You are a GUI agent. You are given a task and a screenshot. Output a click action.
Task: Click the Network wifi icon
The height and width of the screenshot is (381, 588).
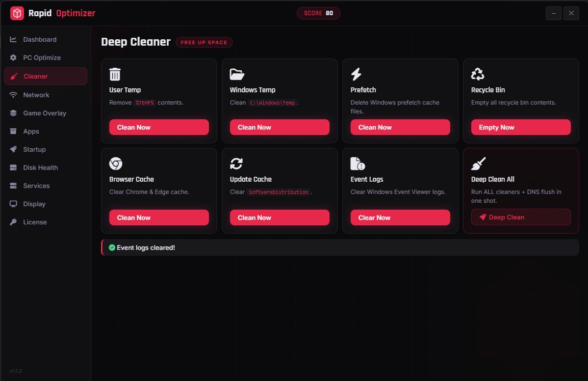[x=13, y=95]
